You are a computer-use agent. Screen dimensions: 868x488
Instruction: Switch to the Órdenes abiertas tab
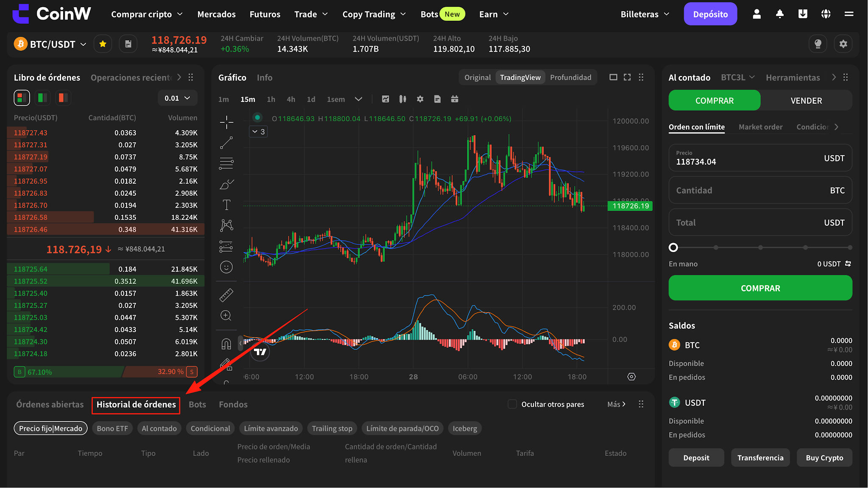(x=50, y=405)
